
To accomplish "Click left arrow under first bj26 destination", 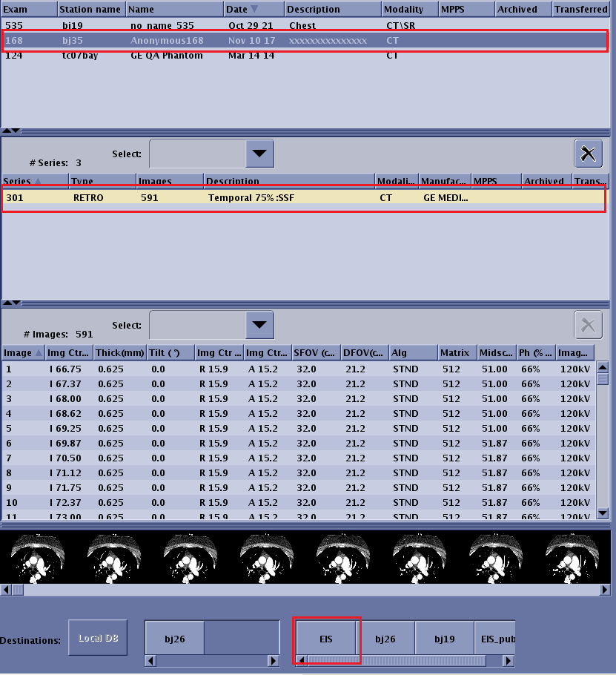I will point(150,660).
